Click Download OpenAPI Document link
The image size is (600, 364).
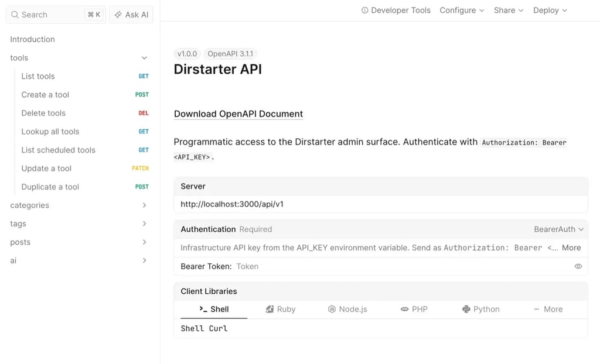[x=238, y=114]
